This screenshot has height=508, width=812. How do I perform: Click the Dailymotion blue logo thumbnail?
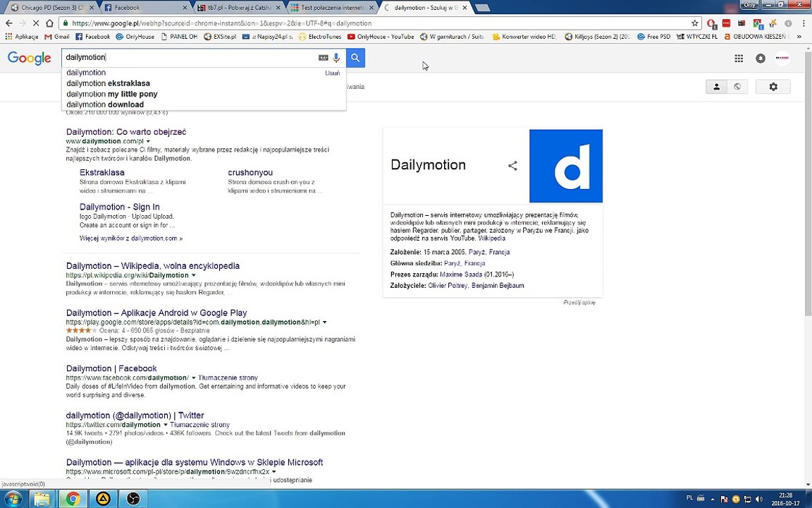click(566, 166)
